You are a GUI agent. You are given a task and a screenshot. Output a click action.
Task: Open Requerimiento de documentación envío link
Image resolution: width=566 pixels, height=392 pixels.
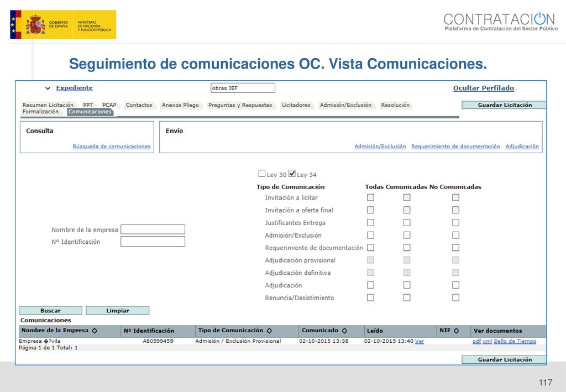tap(455, 146)
